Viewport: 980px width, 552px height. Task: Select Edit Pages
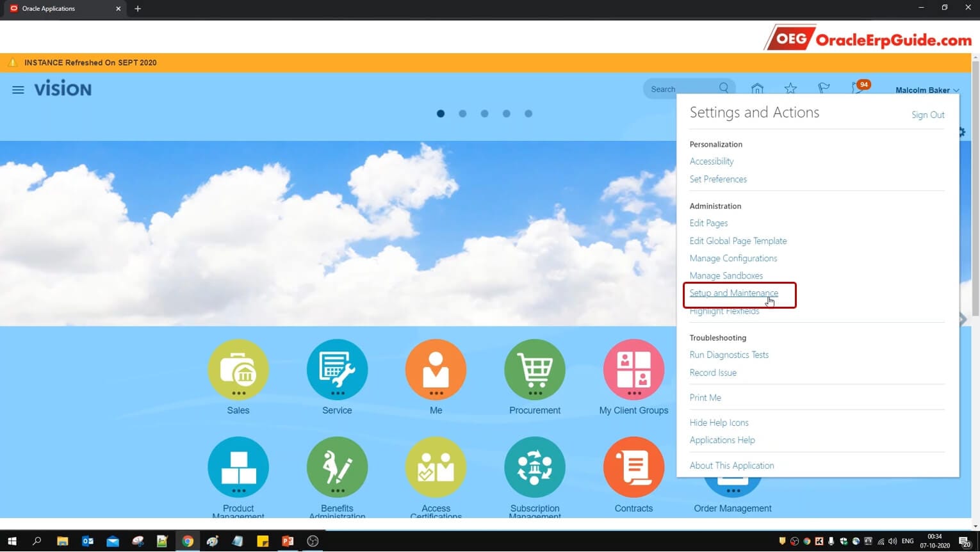(708, 223)
